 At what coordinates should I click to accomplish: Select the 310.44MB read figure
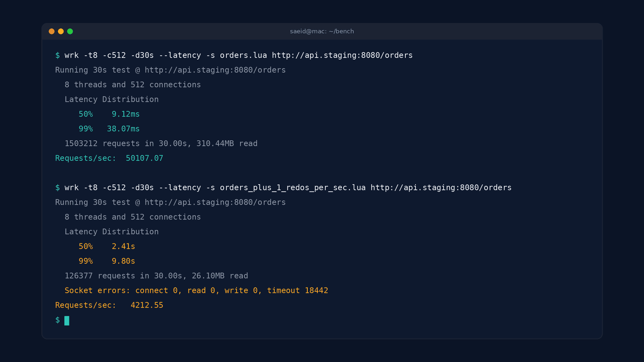(x=215, y=143)
